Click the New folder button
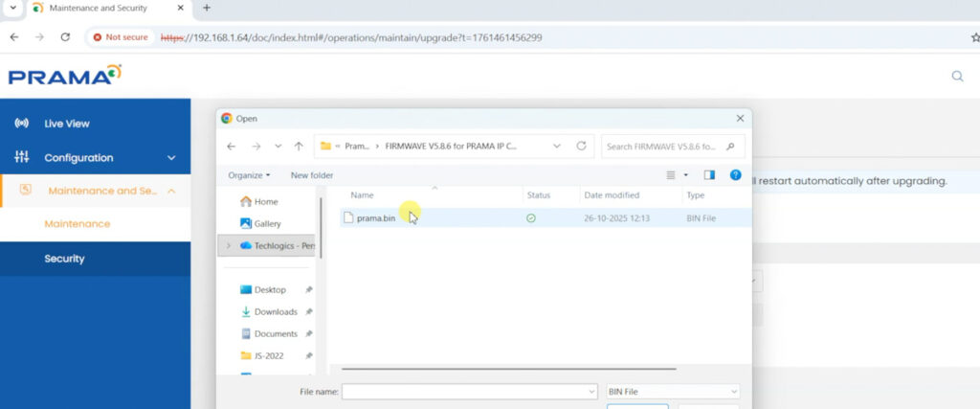This screenshot has width=980, height=409. tap(312, 175)
